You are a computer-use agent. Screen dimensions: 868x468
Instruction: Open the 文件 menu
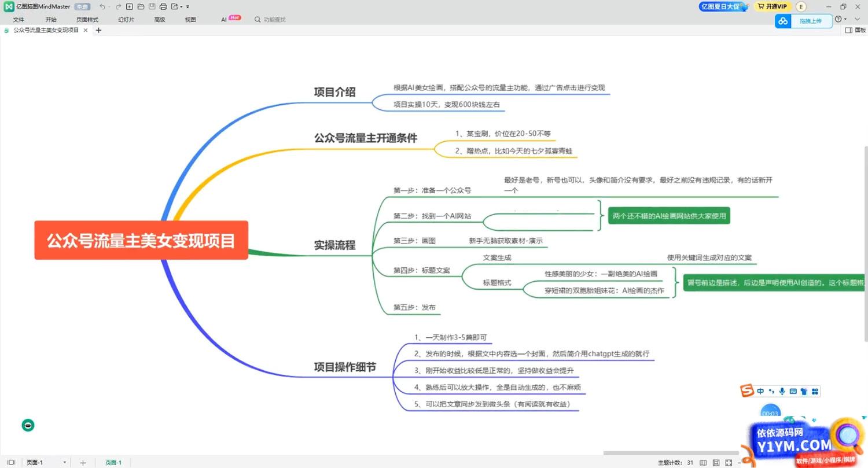tap(19, 20)
